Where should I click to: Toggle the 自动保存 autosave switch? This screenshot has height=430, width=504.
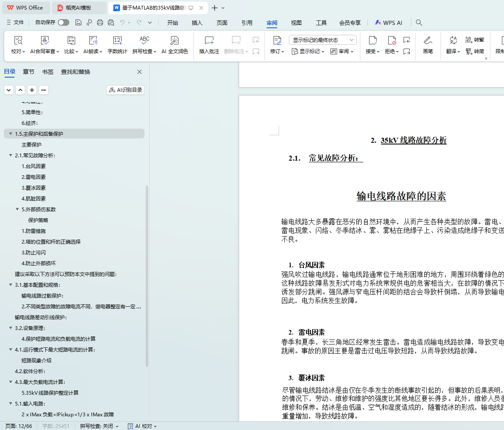click(63, 22)
